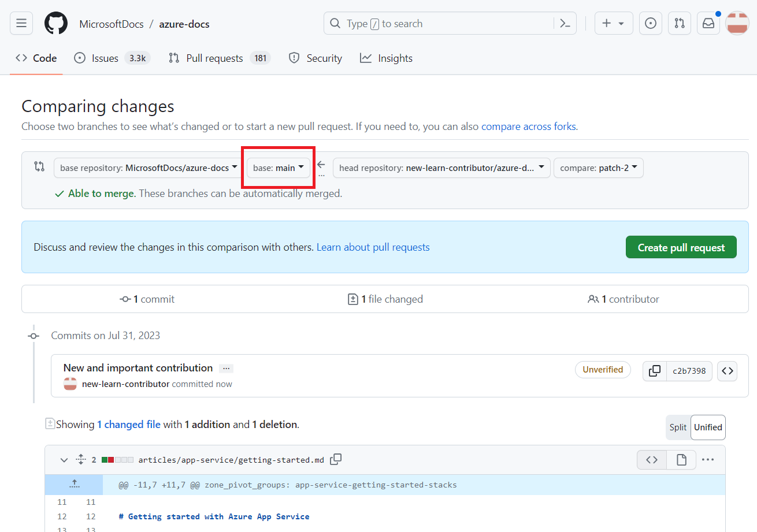Open the compare: patch-2 branch dropdown

point(598,168)
